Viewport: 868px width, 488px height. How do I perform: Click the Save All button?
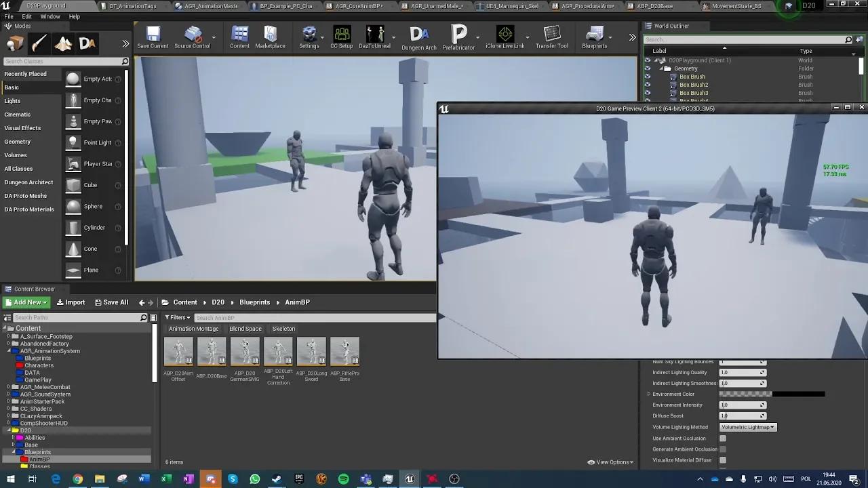click(111, 302)
